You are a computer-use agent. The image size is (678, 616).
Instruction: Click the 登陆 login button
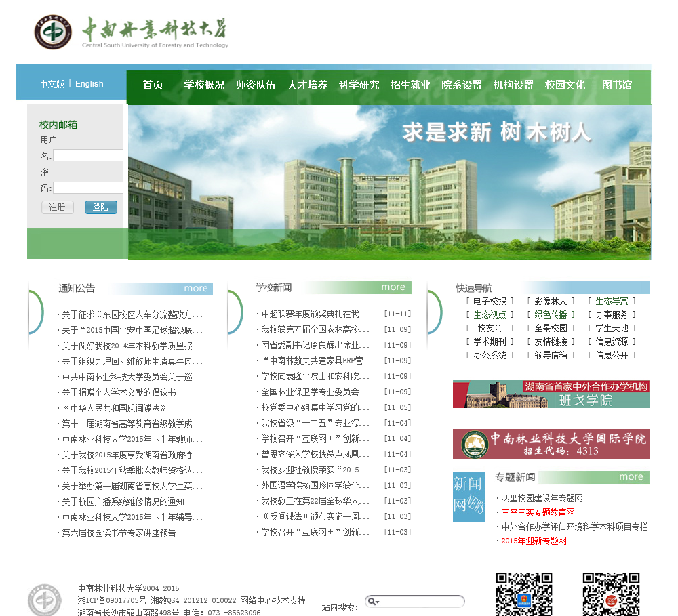click(x=101, y=207)
